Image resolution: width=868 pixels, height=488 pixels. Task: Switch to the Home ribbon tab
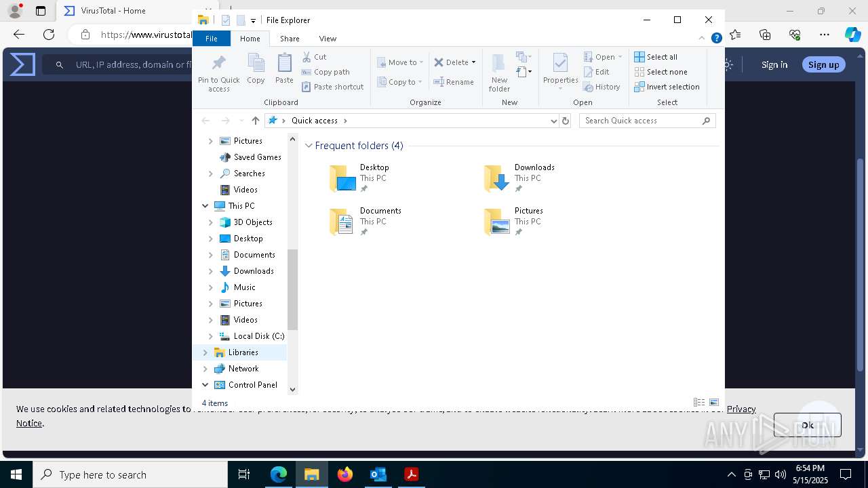tap(250, 39)
